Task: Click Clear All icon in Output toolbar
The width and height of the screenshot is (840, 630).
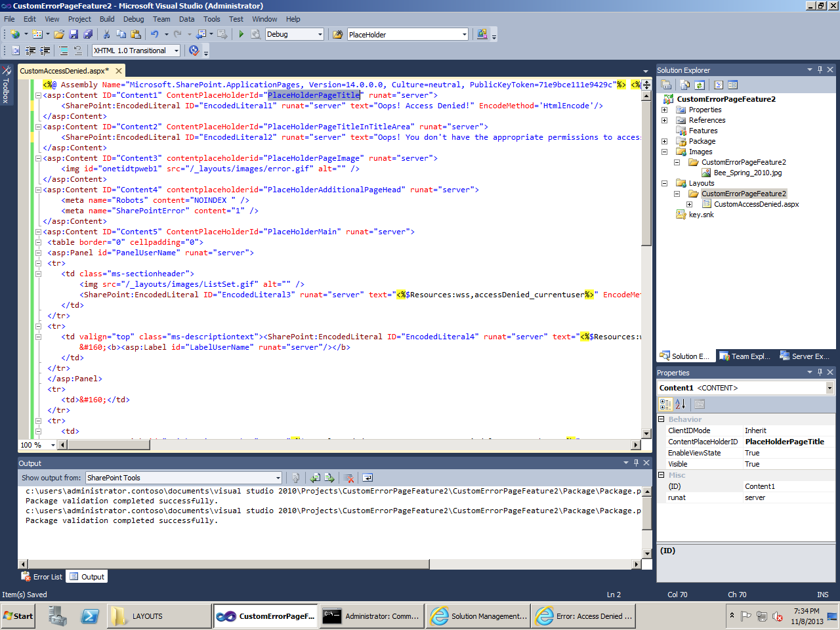Action: (x=349, y=478)
